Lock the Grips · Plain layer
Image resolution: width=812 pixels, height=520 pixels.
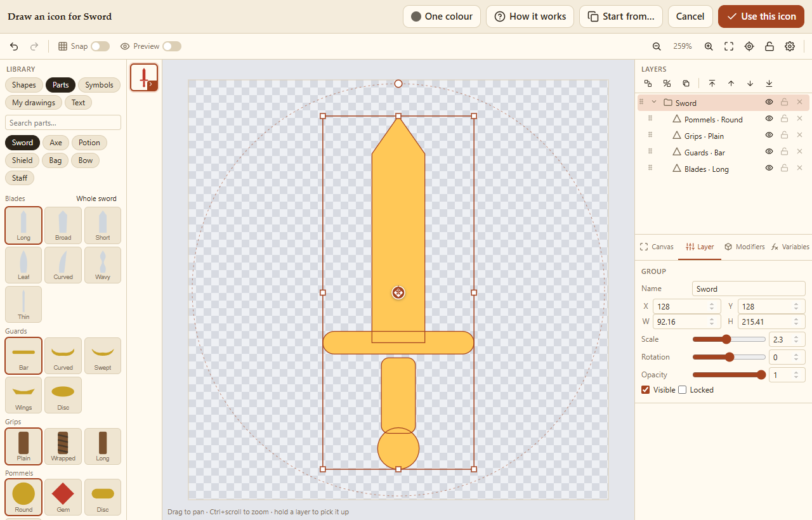pyautogui.click(x=784, y=135)
